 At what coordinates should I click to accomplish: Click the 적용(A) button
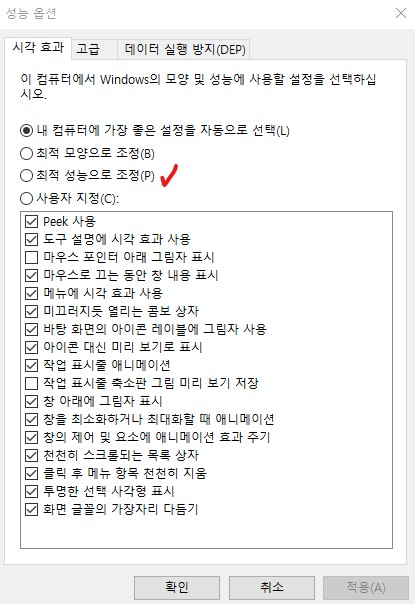click(366, 587)
